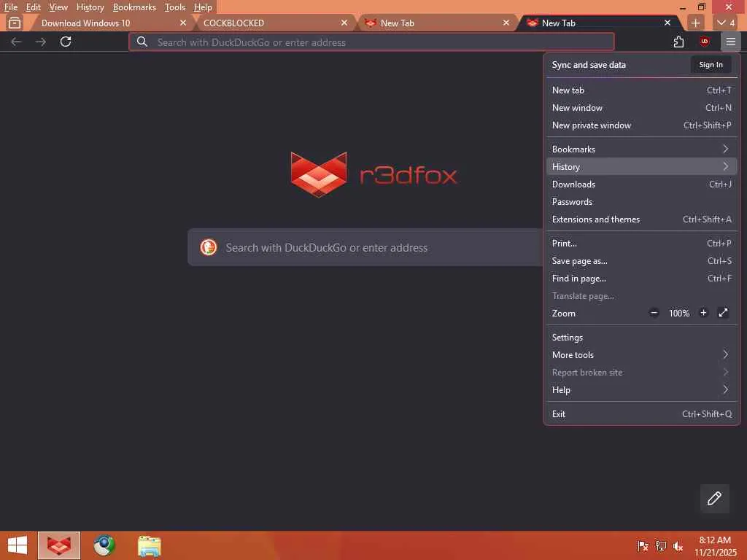Image resolution: width=747 pixels, height=560 pixels.
Task: Click the r3dfox logo
Action: pos(373,174)
